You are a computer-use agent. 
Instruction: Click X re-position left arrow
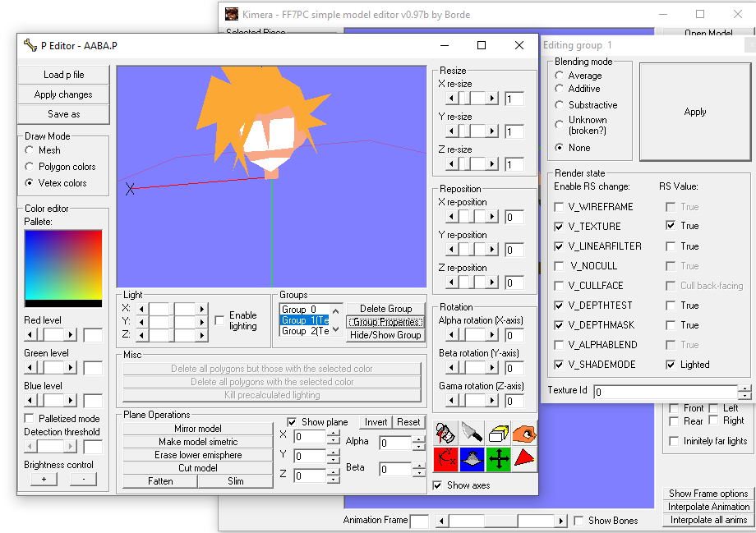[x=452, y=216]
